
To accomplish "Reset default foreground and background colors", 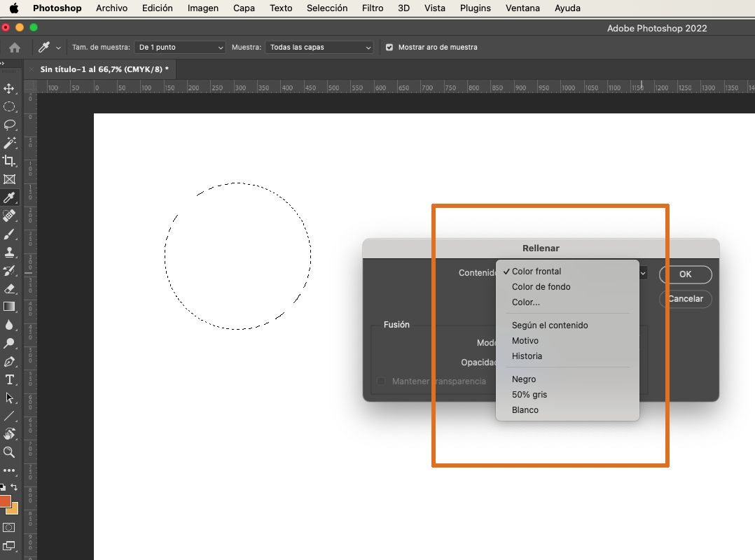I will (3, 487).
